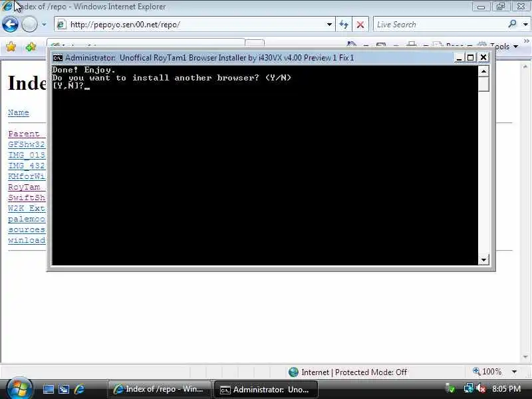Click the command prompt title bar icon
This screenshot has height=399, width=532.
[58, 58]
